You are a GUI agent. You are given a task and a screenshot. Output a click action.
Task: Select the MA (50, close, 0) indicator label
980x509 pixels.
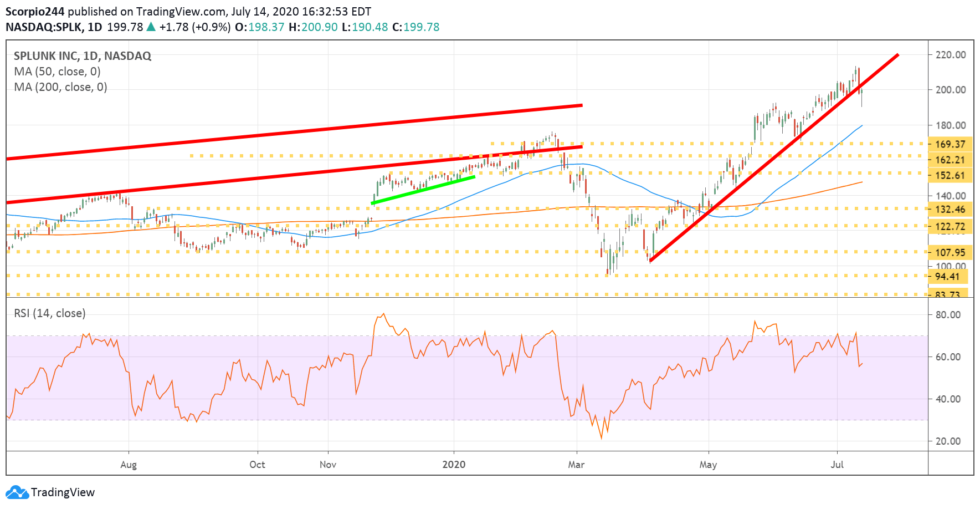tap(57, 72)
